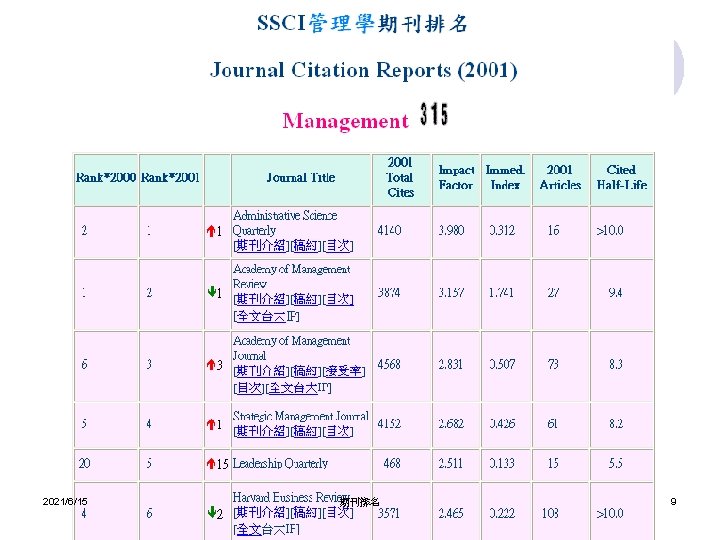
Task: Click impact factor value 2.511
Action: tap(450, 463)
